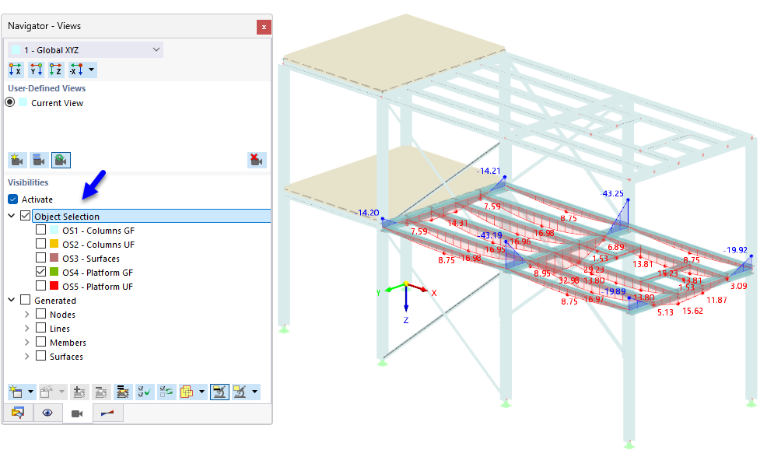Select OS5 - Platform UF label
This screenshot has height=469, width=760.
[x=97, y=287]
